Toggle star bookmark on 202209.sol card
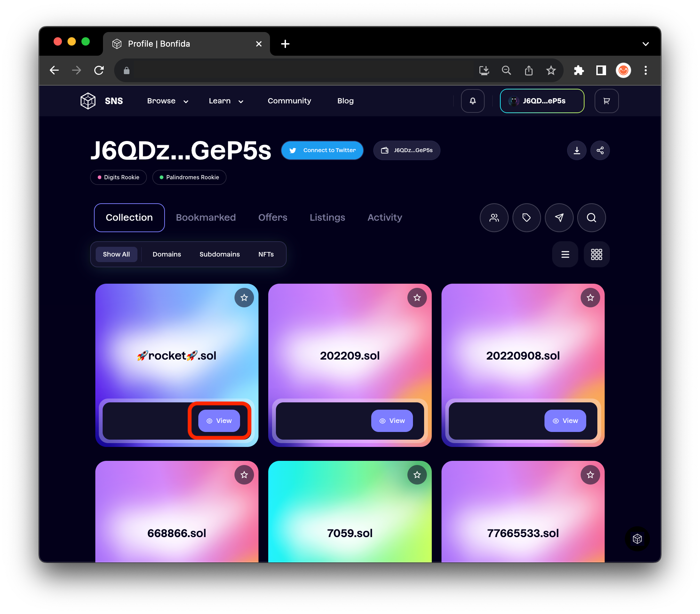The width and height of the screenshot is (700, 614). [417, 298]
